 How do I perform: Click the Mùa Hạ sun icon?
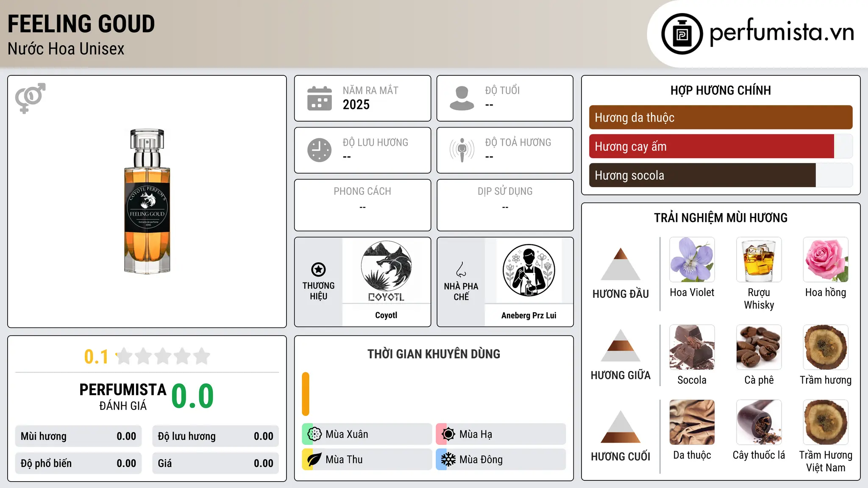(448, 434)
